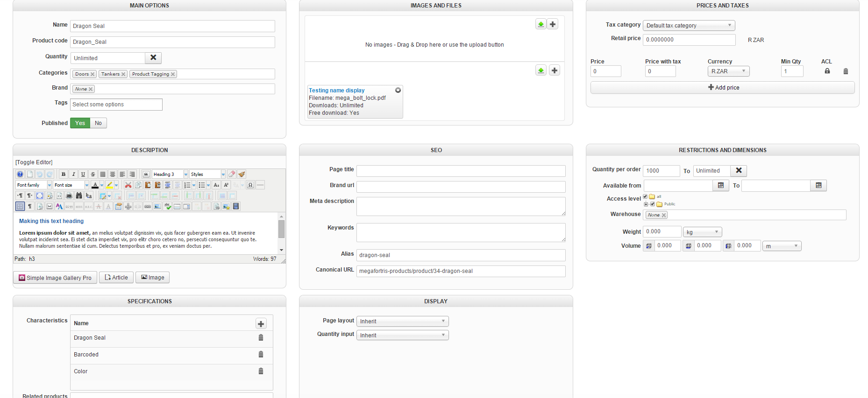Open the Font family dropdown
This screenshot has height=398, width=868.
coord(34,185)
